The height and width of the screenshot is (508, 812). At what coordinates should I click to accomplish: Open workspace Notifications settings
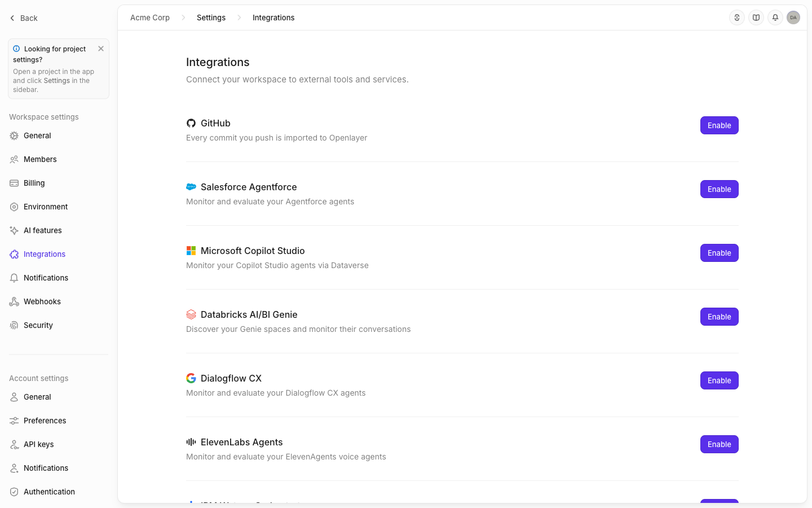59,278
